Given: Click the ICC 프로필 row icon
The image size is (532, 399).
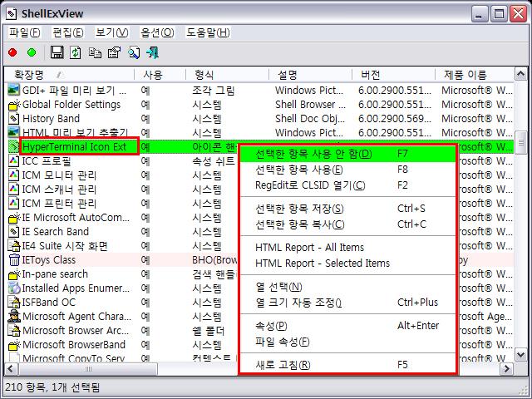Looking at the screenshot, I should point(13,160).
